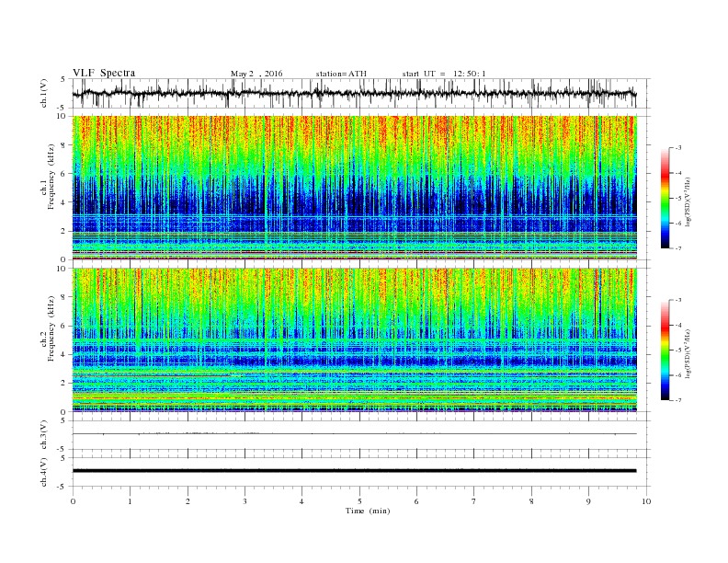The image size is (728, 563).
Task: Click the ch.1 spectrogram plot area
Action: click(355, 188)
